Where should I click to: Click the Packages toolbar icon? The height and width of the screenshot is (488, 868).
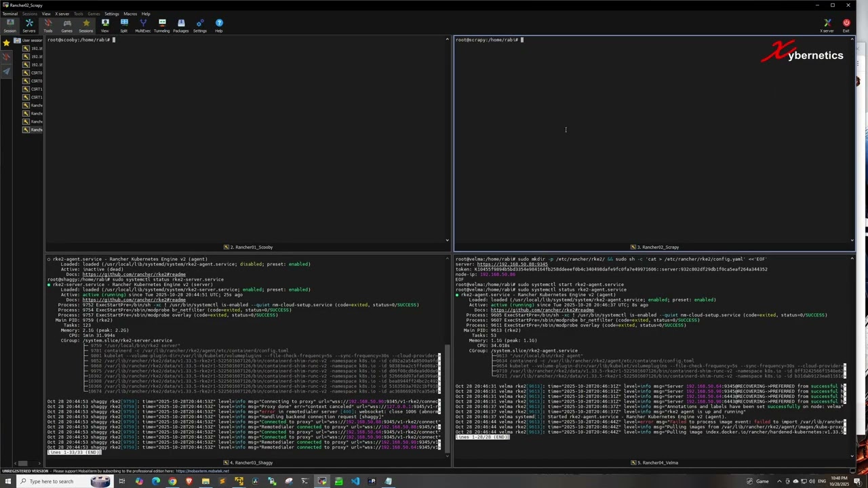pos(181,26)
